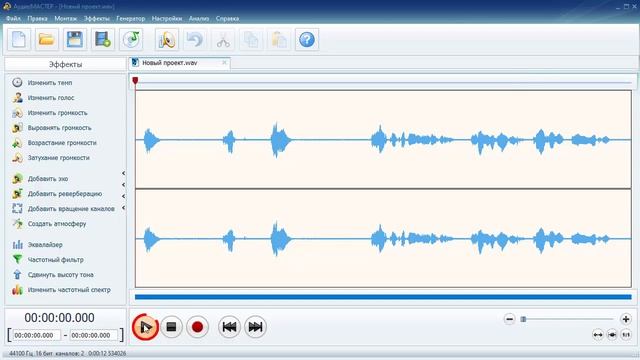
Task: Click the extract audio from video icon
Action: click(x=103, y=40)
